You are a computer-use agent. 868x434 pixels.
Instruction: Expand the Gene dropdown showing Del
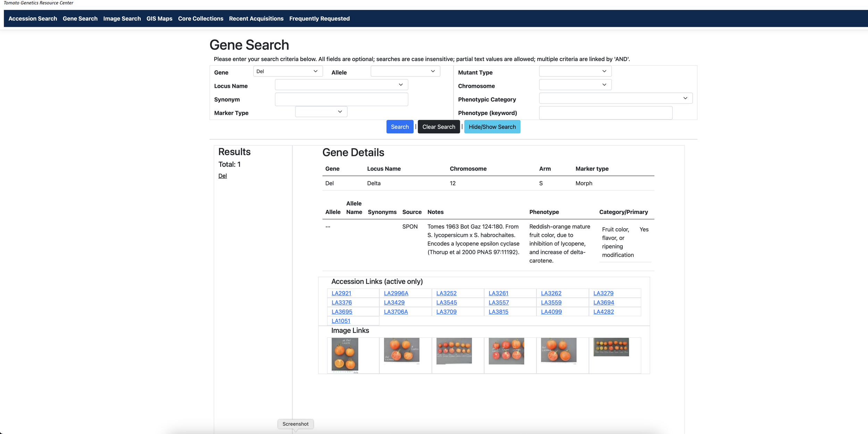pyautogui.click(x=287, y=71)
